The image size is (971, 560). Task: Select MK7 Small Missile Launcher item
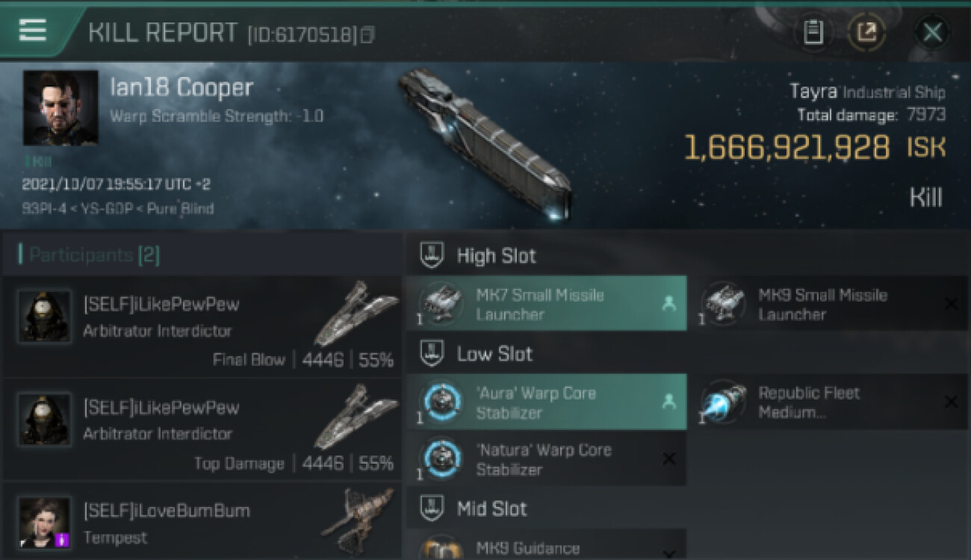point(546,304)
